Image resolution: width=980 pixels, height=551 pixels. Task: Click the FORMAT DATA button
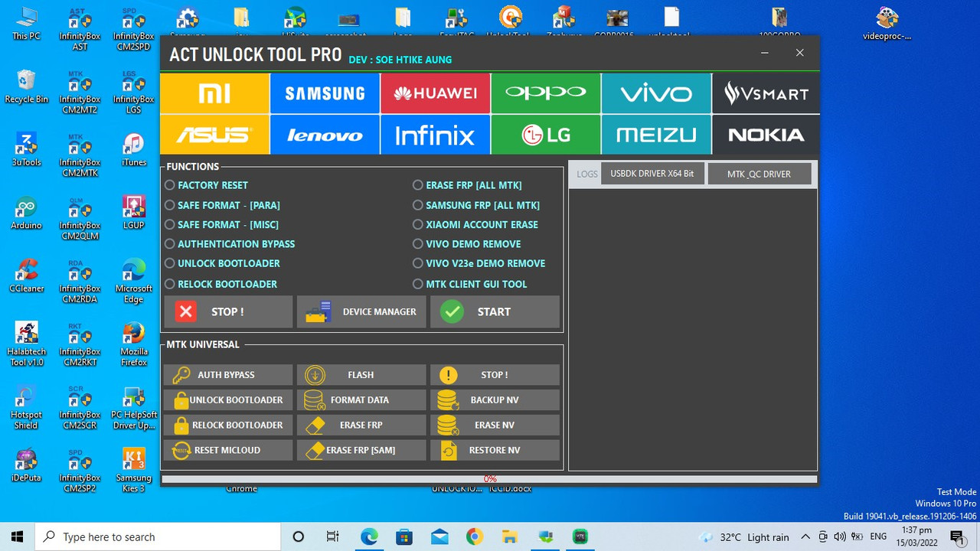pos(361,400)
